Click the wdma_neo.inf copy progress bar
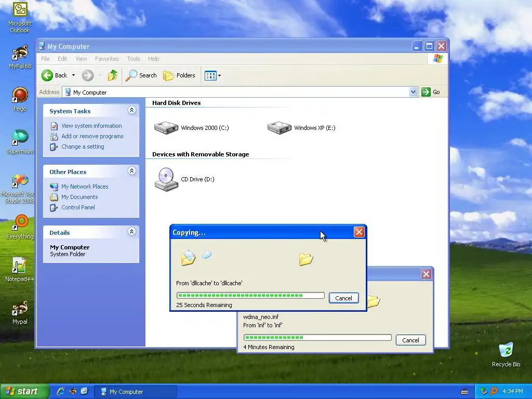Image resolution: width=532 pixels, height=399 pixels. tap(317, 338)
